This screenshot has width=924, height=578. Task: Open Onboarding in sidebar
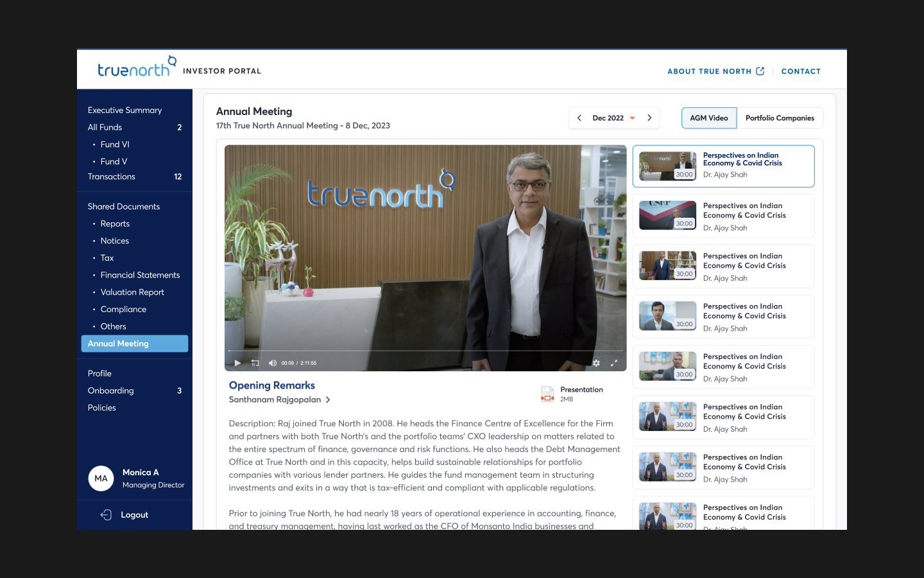pos(111,390)
